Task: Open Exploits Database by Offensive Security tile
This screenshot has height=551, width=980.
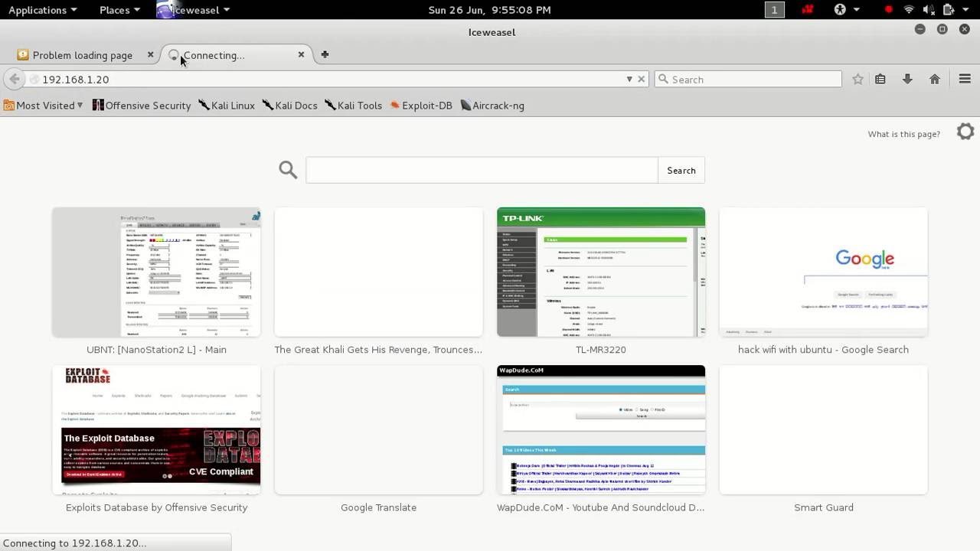Action: tap(156, 430)
